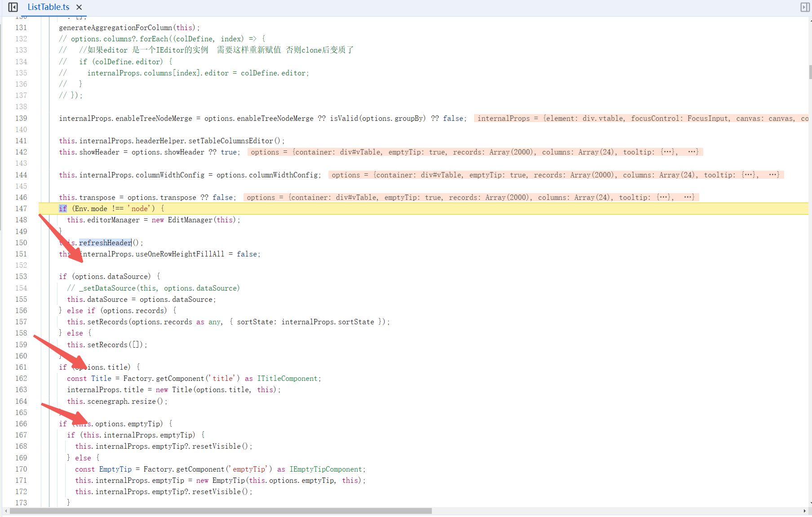Click 'Env.mode' in the paused line

(91, 208)
